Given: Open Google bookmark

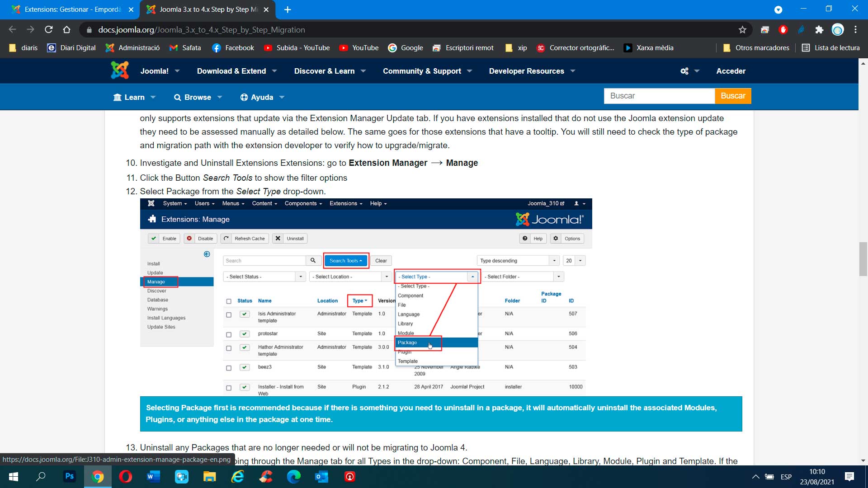Looking at the screenshot, I should [406, 48].
